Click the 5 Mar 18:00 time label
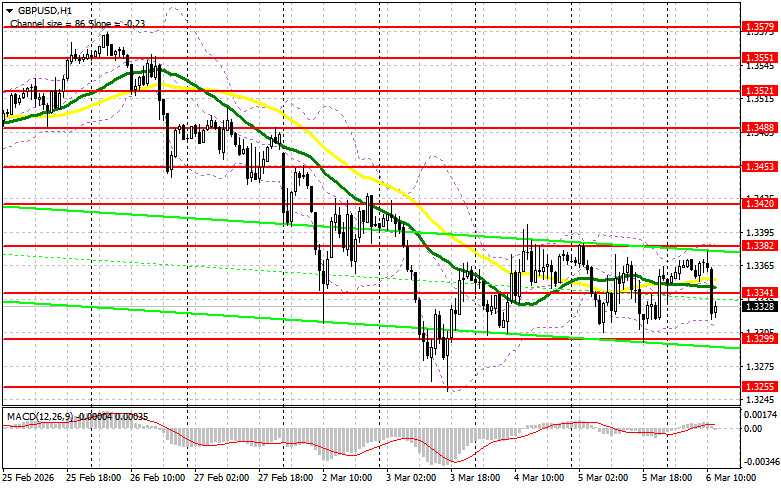 [x=667, y=478]
